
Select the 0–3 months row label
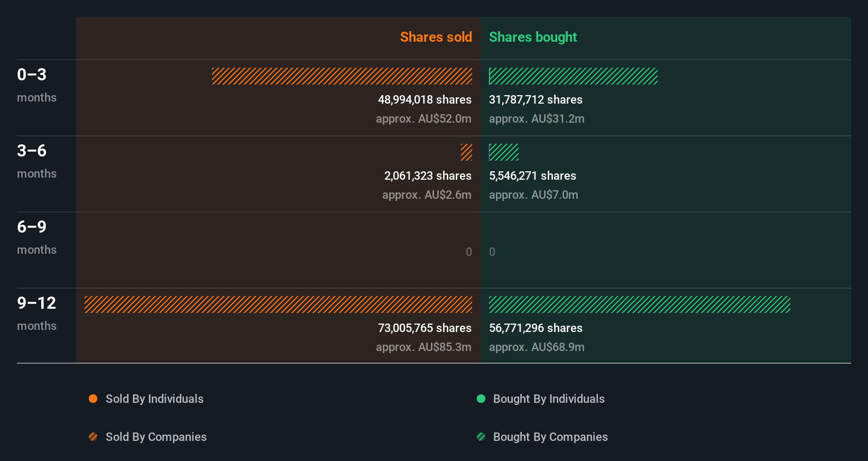tap(36, 85)
